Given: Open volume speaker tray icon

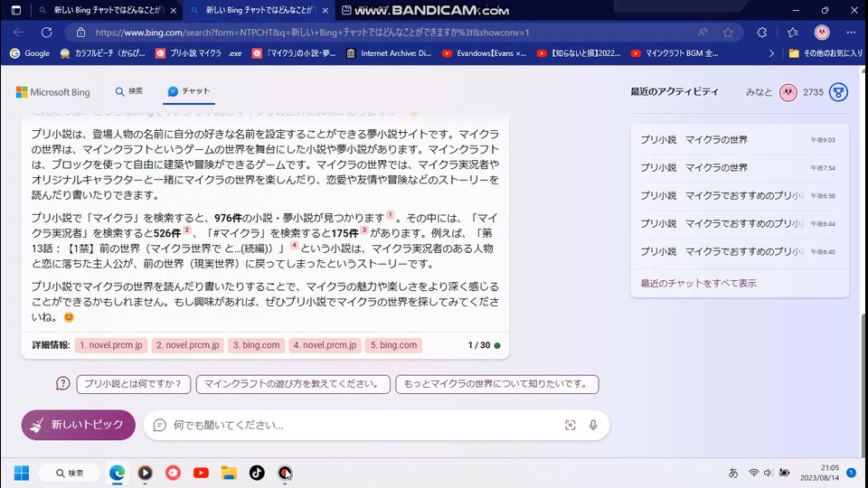Looking at the screenshot, I should pos(769,473).
